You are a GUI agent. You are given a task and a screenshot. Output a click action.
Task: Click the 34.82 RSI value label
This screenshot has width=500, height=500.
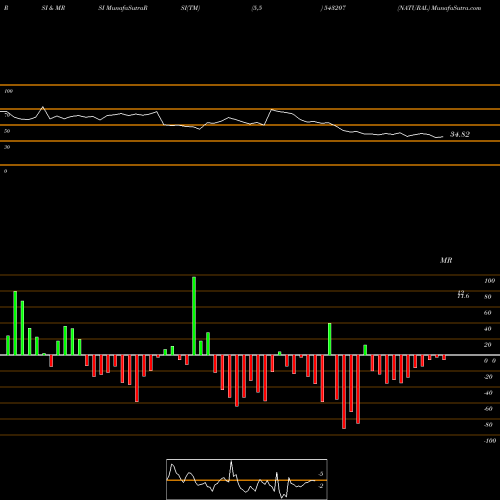460,134
